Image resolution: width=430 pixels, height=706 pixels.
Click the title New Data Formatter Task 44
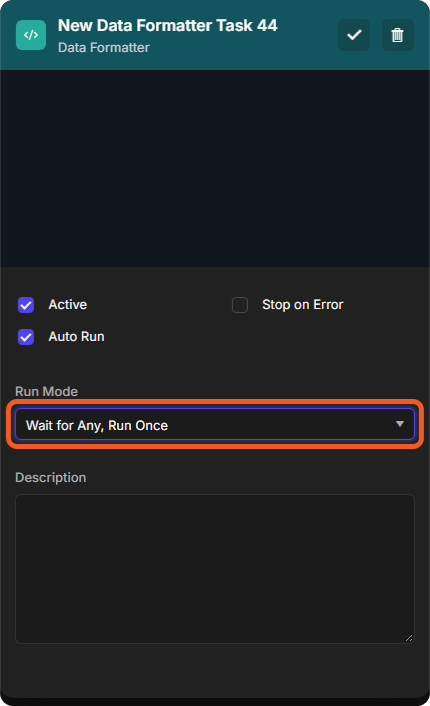point(167,26)
